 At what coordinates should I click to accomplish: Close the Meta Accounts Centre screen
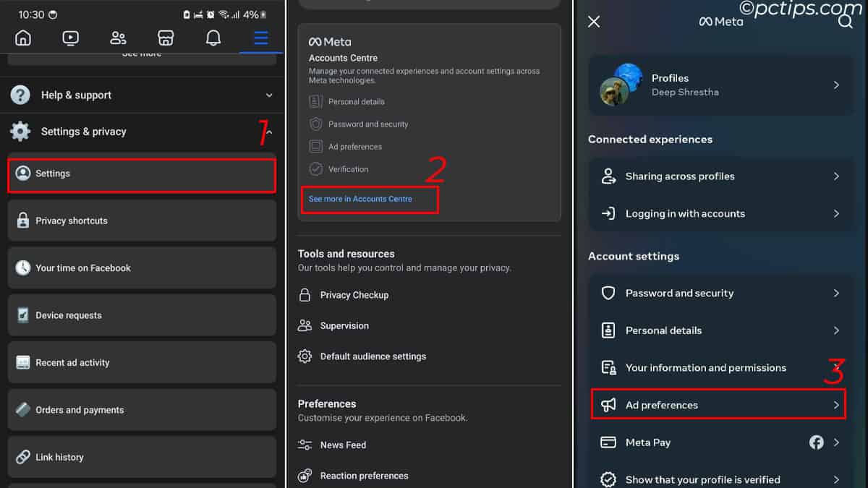(x=594, y=22)
